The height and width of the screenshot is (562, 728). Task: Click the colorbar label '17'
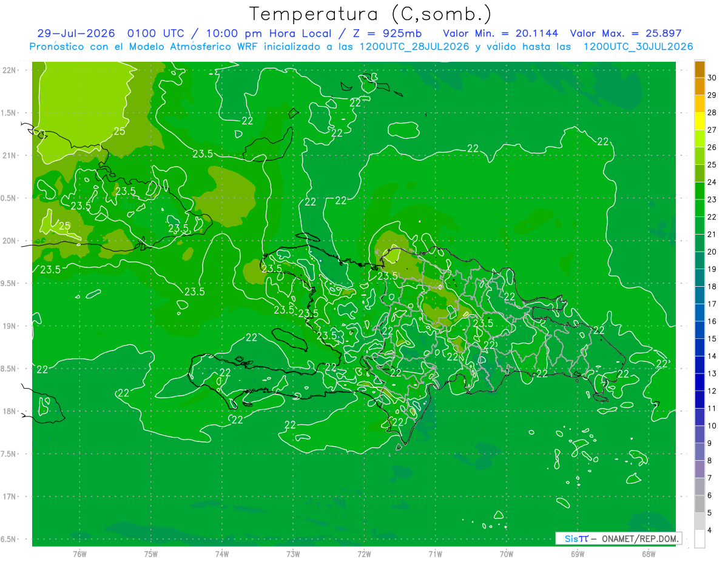pyautogui.click(x=712, y=304)
